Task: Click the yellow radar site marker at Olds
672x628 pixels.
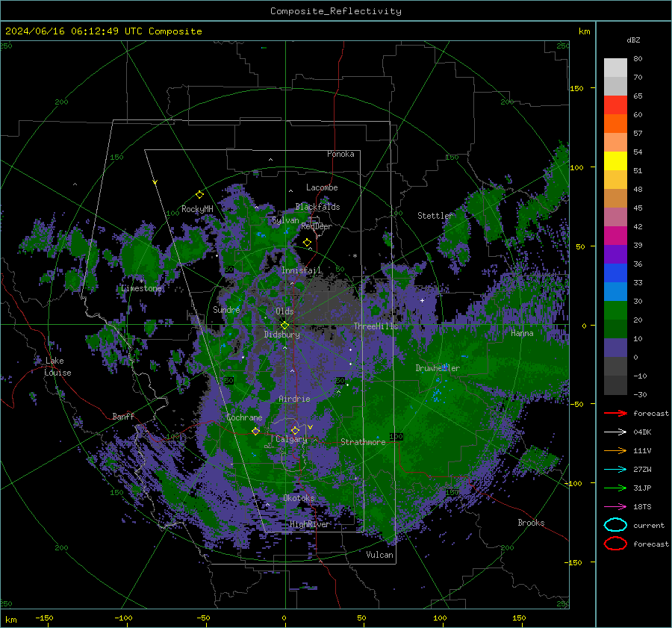Action: click(x=285, y=326)
